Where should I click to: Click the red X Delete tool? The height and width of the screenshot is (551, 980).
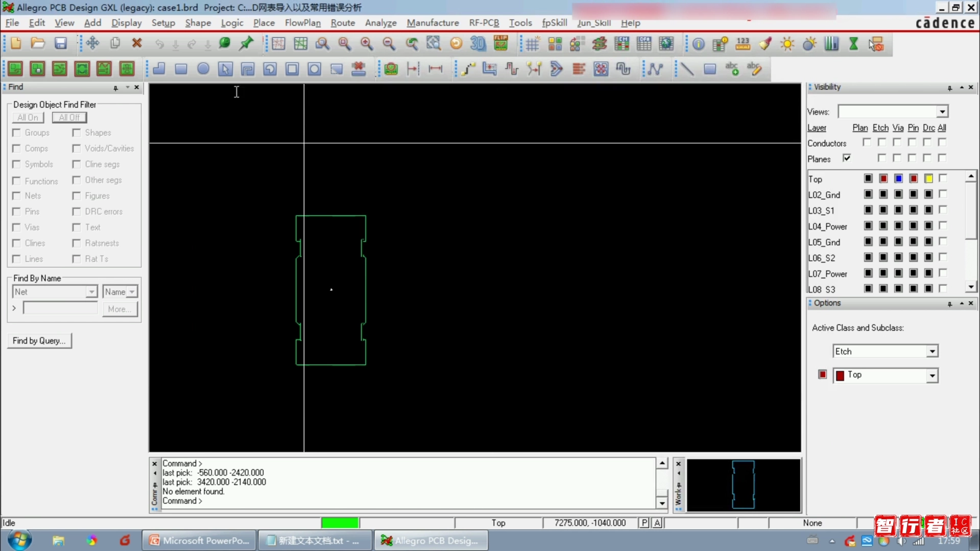pos(137,44)
